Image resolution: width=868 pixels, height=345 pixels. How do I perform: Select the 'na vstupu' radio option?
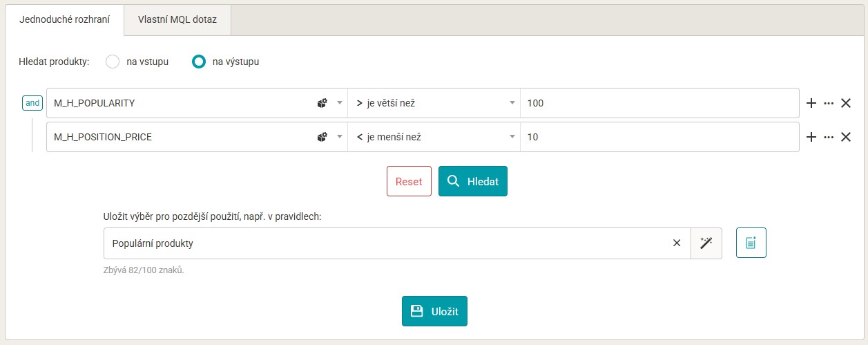[113, 62]
